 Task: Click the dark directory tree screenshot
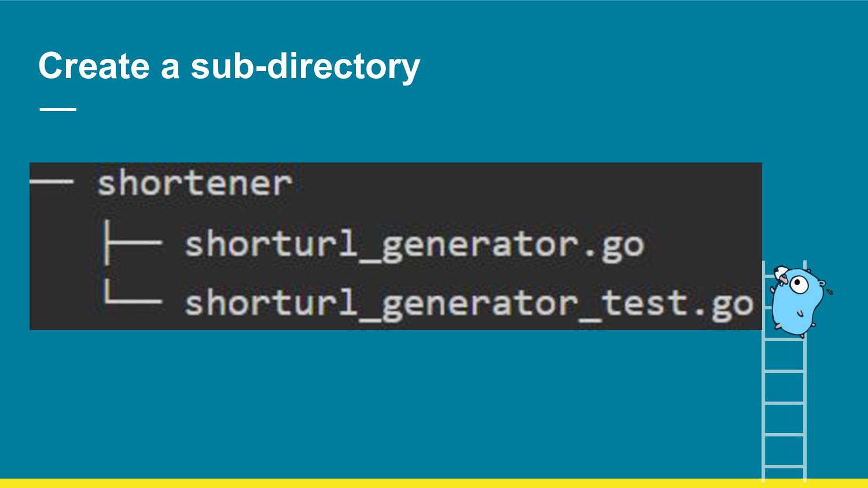[x=396, y=246]
